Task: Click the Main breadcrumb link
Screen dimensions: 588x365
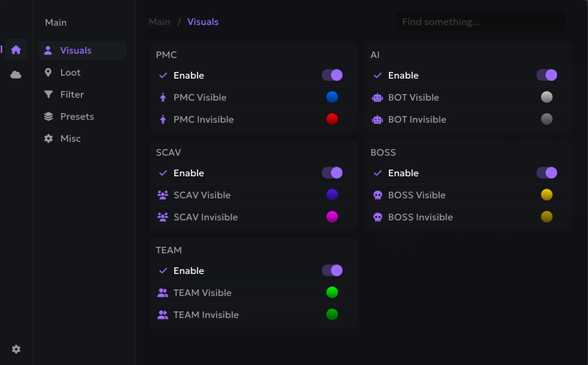Action: [x=159, y=22]
